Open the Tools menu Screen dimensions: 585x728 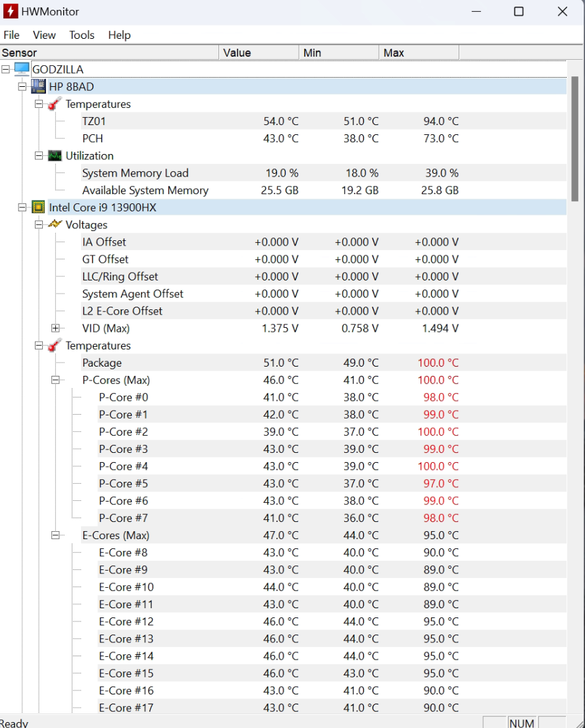(x=82, y=35)
